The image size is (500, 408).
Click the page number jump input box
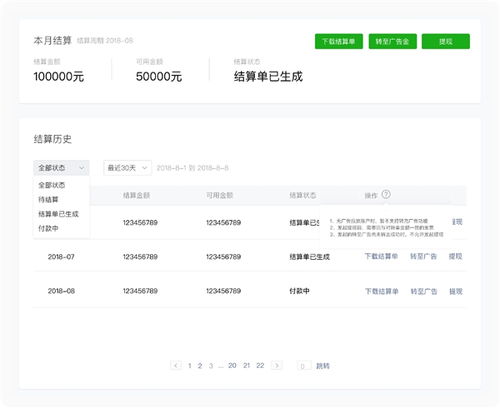click(304, 366)
